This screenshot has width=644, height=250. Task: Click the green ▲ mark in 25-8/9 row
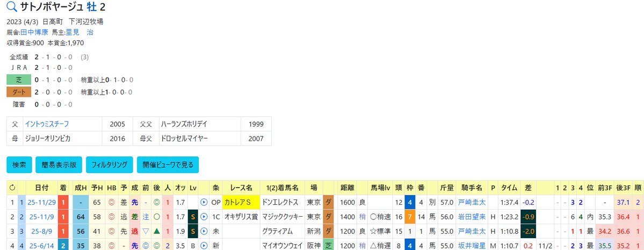156,231
